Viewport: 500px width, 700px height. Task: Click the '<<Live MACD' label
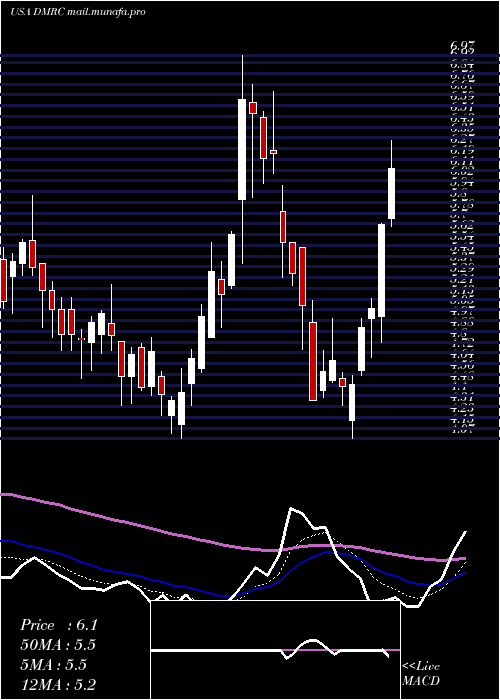[421, 674]
